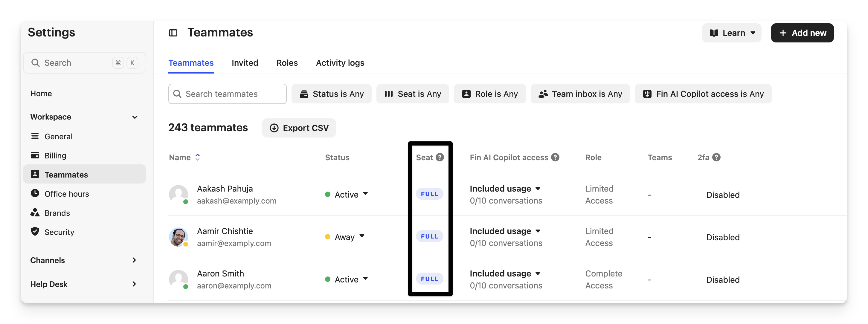The height and width of the screenshot is (324, 868).
Task: Expand the Help Desk section
Action: point(134,284)
